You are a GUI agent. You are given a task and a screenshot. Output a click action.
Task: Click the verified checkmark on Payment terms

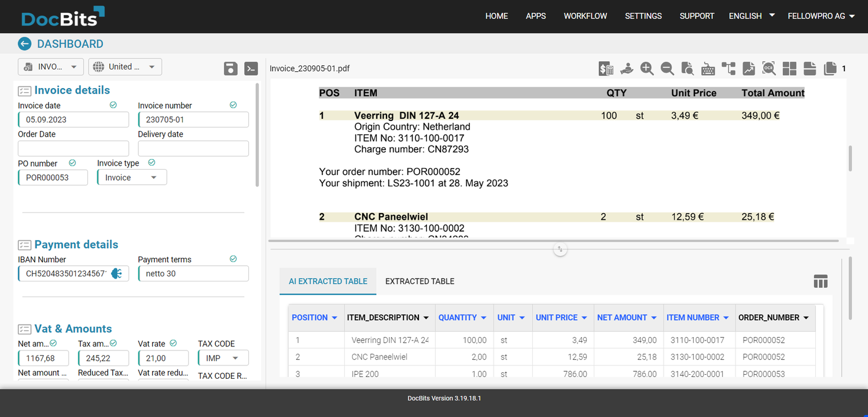click(233, 258)
